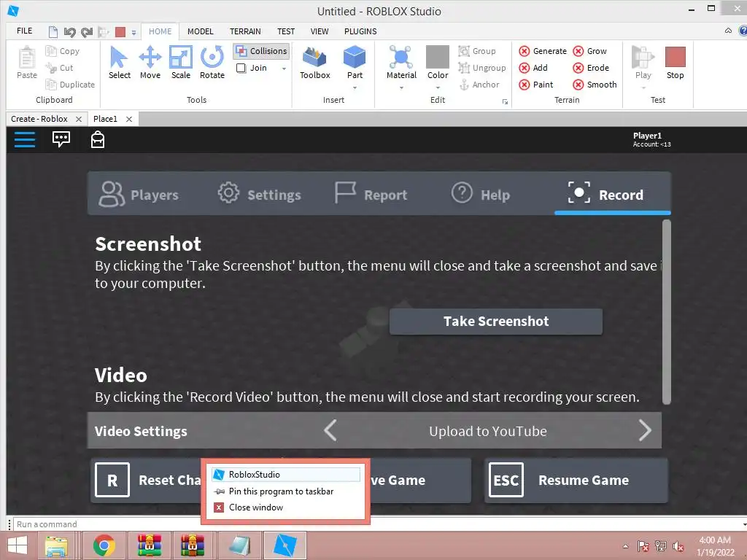
Task: Open the in-game hamburger menu
Action: (25, 139)
